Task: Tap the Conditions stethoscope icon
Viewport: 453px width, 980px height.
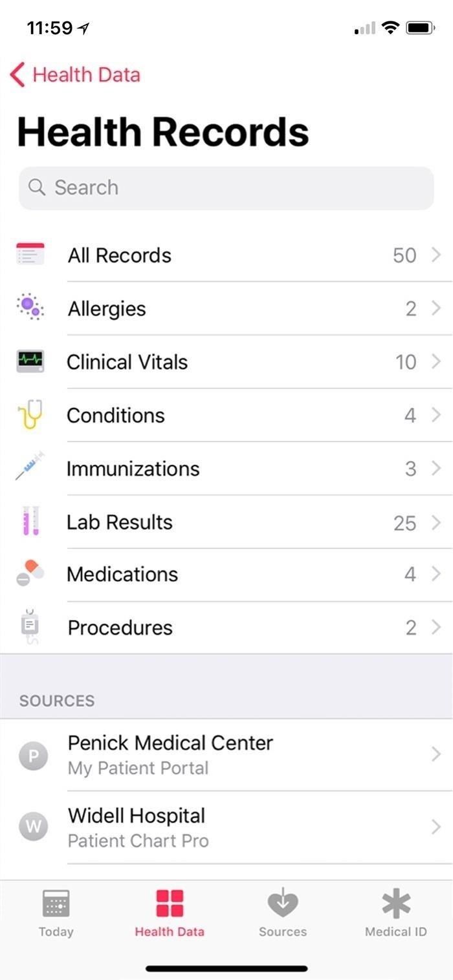Action: (x=30, y=414)
